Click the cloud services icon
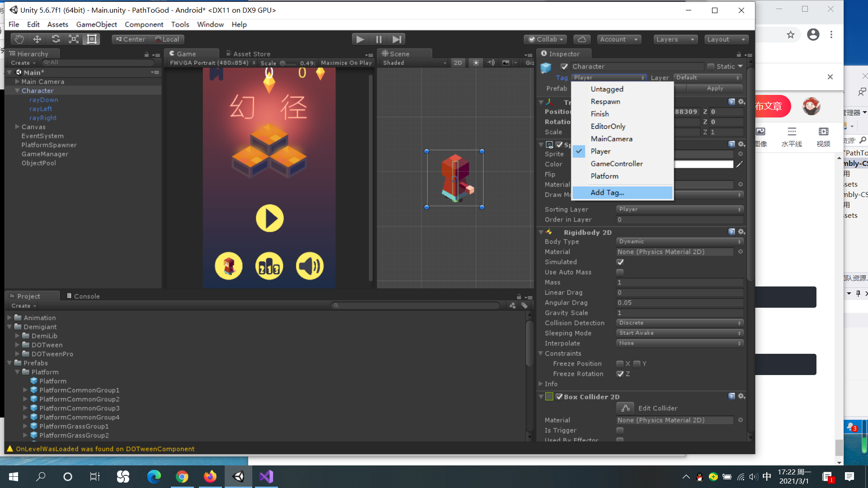The width and height of the screenshot is (868, 488). [582, 39]
